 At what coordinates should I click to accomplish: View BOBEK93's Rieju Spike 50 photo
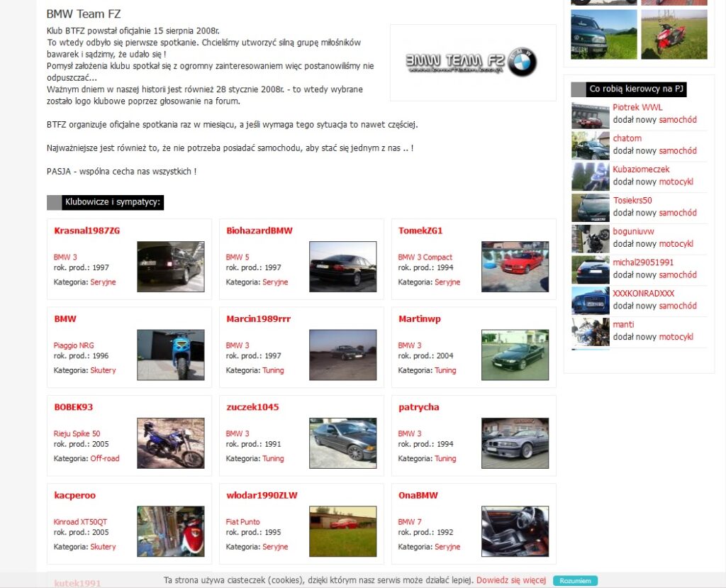pyautogui.click(x=170, y=443)
